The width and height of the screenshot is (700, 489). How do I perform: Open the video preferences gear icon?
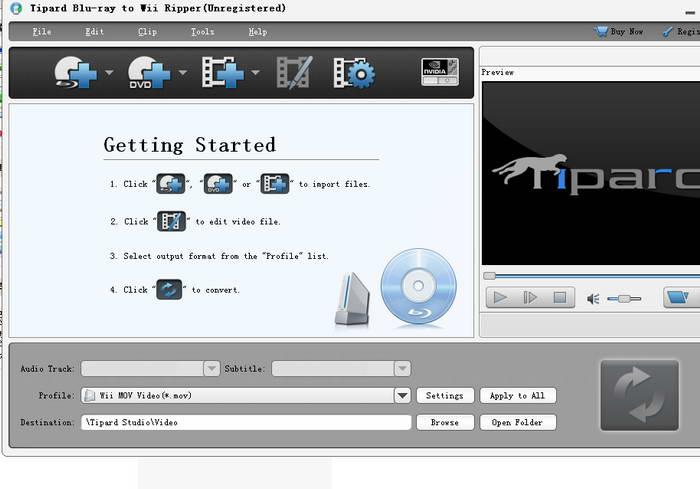[x=354, y=73]
